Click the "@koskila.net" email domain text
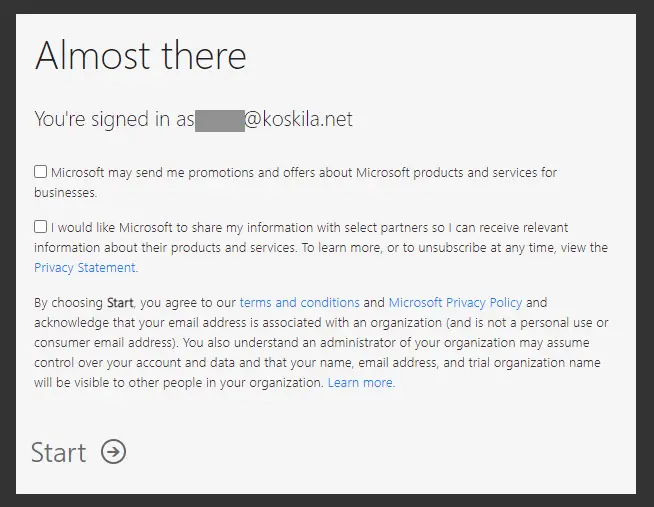Screen dimensions: 654x507 (x=299, y=120)
